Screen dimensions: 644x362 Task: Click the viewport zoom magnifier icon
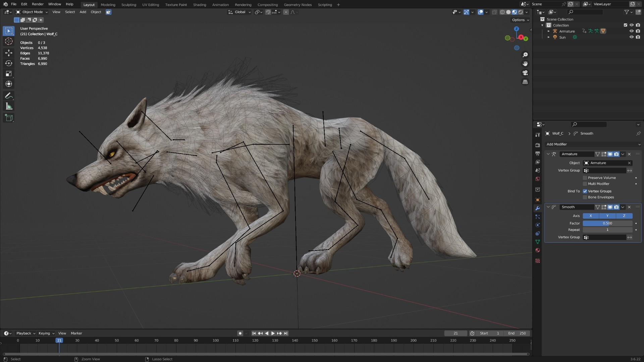point(525,55)
